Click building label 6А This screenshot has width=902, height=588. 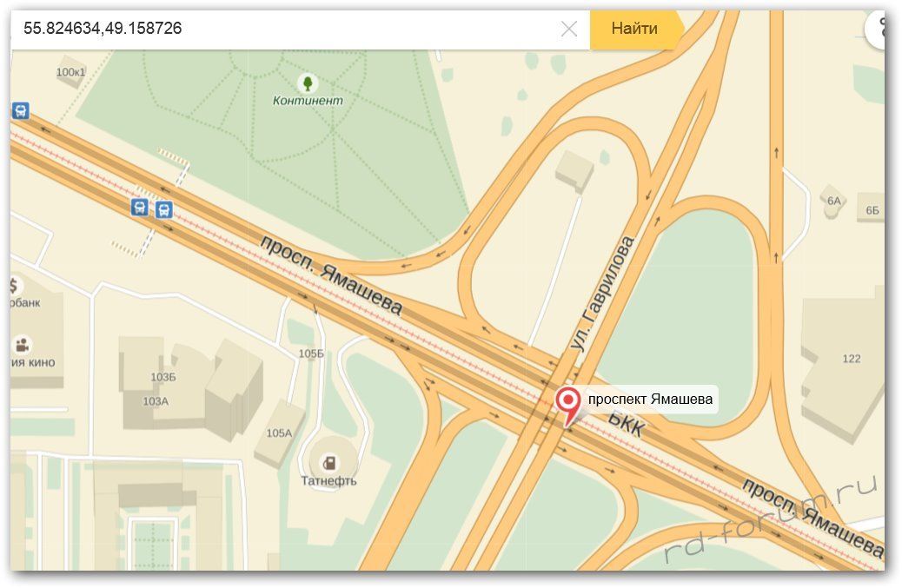pos(834,201)
